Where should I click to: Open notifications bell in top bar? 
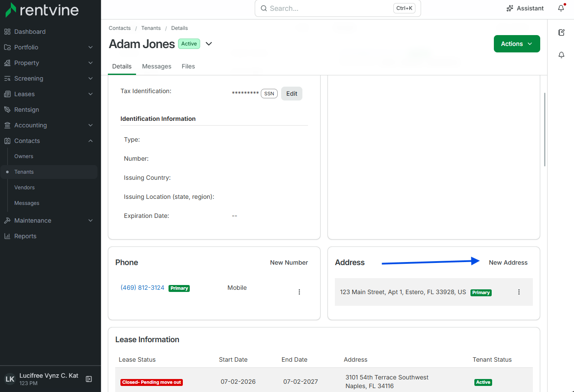pyautogui.click(x=561, y=8)
